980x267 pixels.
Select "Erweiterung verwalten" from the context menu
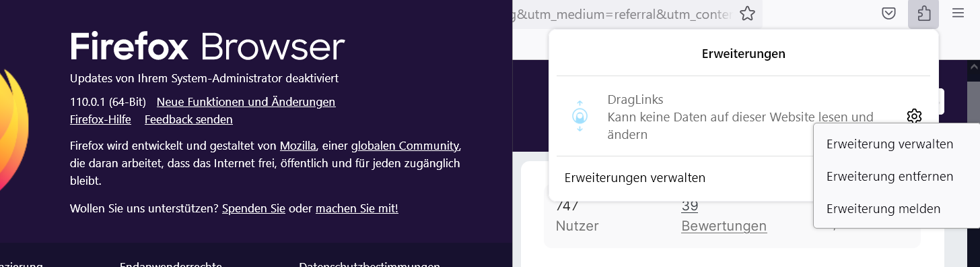tap(890, 144)
